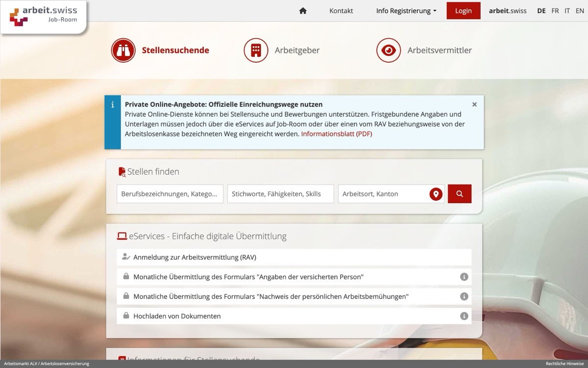Open the arbeit.swiss link in header
Image resolution: width=588 pixels, height=368 pixels.
[x=508, y=11]
